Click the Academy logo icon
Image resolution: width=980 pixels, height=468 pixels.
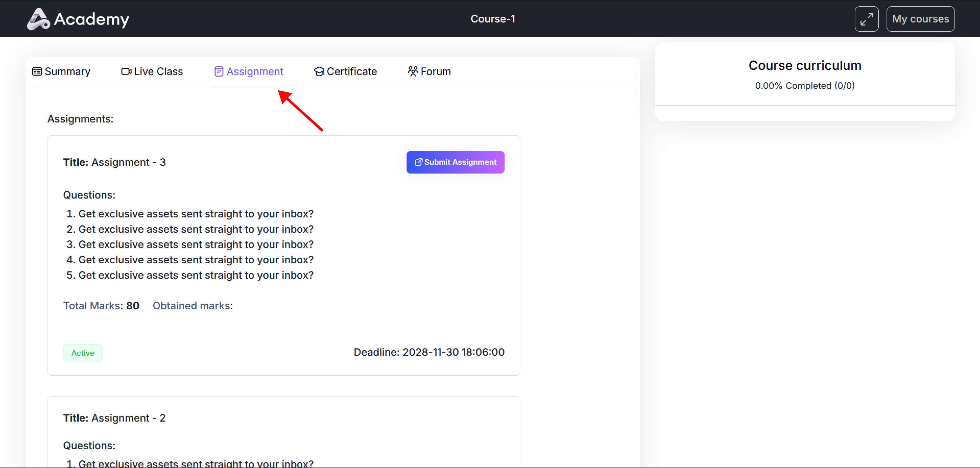(38, 19)
